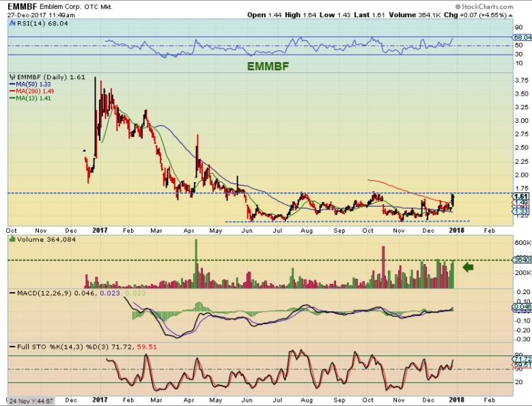Click the '24 Nov Y:44.67' readout at bottom left
532x406 pixels.
pos(31,401)
